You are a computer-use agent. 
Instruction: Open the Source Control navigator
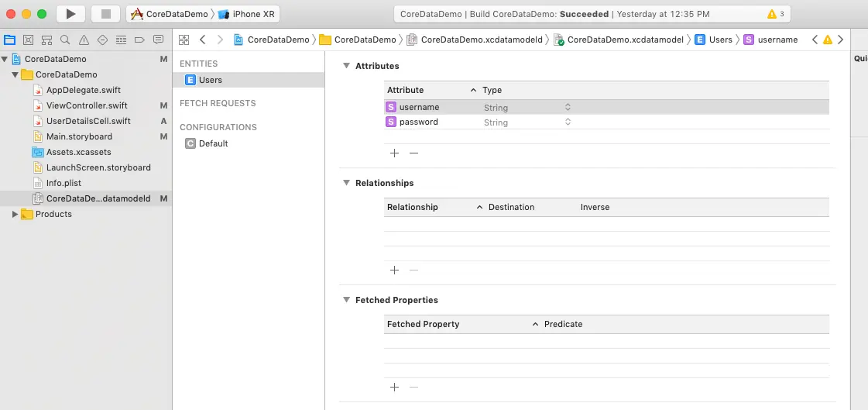pos(28,40)
